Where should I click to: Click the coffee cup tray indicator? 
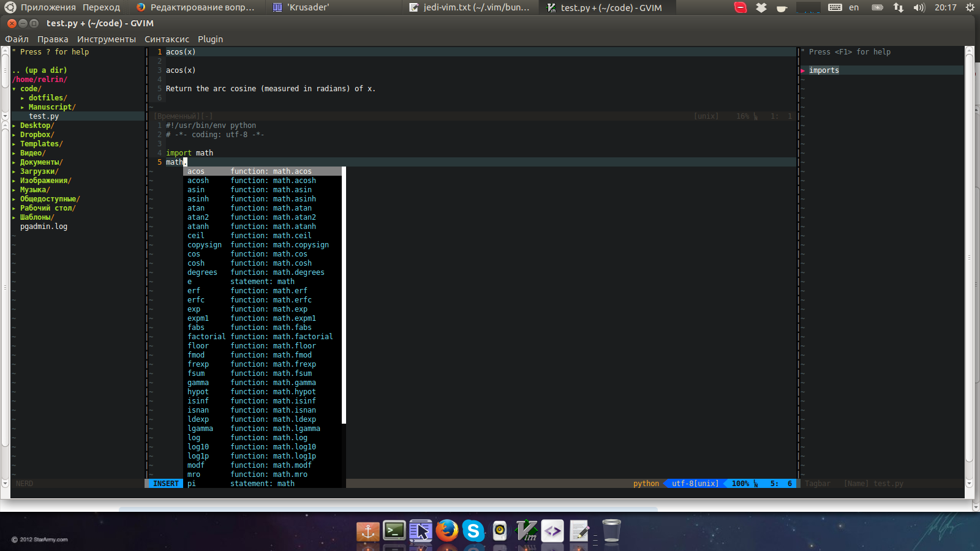tap(782, 8)
